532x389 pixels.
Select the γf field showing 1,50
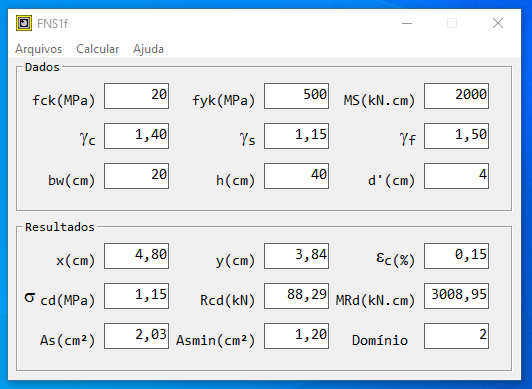456,136
